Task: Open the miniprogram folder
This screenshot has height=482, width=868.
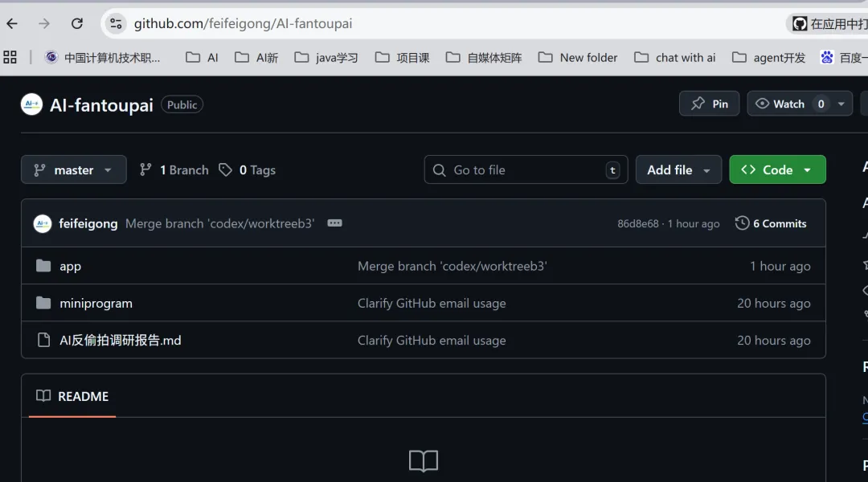Action: pyautogui.click(x=96, y=303)
